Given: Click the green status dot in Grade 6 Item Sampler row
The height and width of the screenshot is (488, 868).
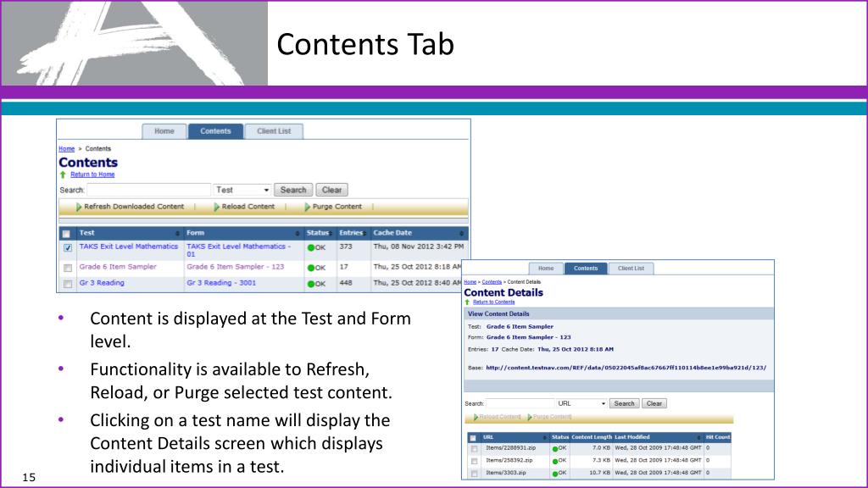Looking at the screenshot, I should pyautogui.click(x=311, y=268).
